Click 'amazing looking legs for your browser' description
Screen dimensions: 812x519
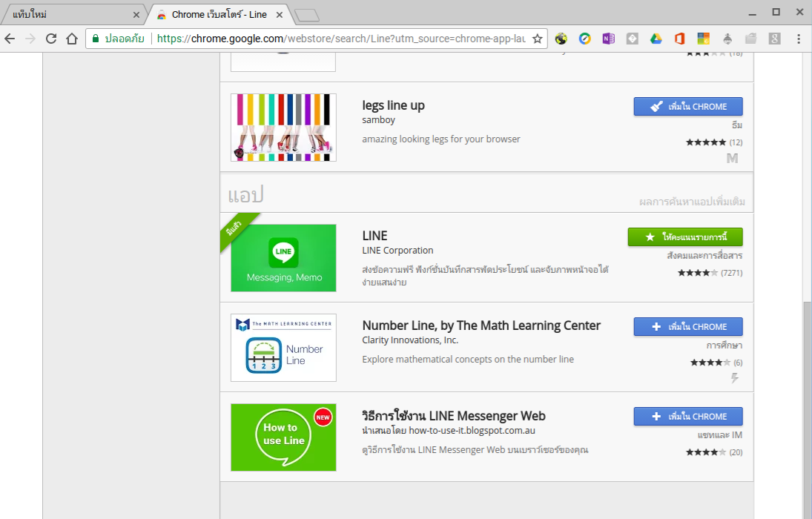pyautogui.click(x=441, y=139)
